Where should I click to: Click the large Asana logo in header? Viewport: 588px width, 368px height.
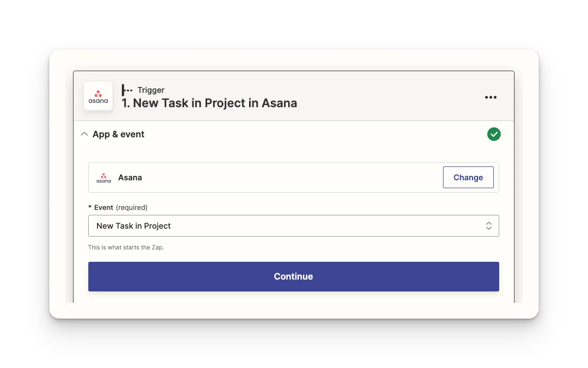(x=98, y=96)
